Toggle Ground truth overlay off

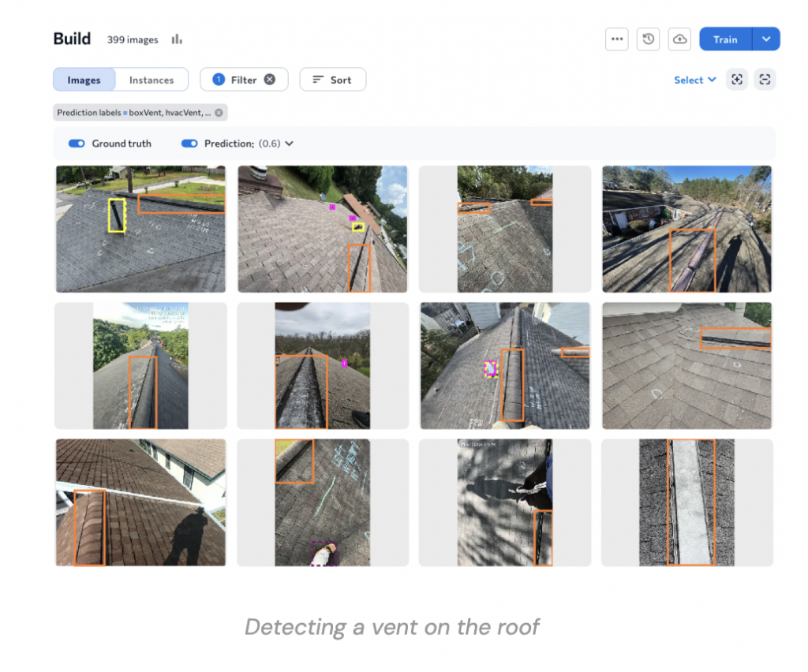[77, 144]
